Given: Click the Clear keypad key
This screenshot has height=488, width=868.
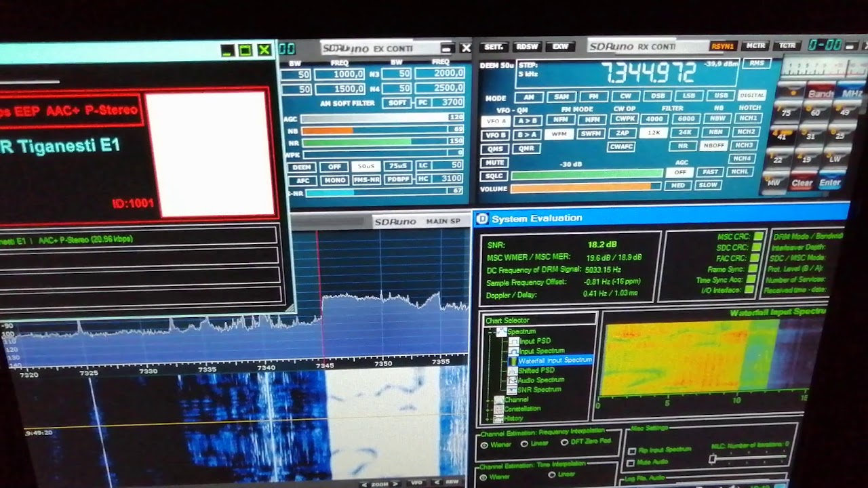Looking at the screenshot, I should [x=802, y=183].
